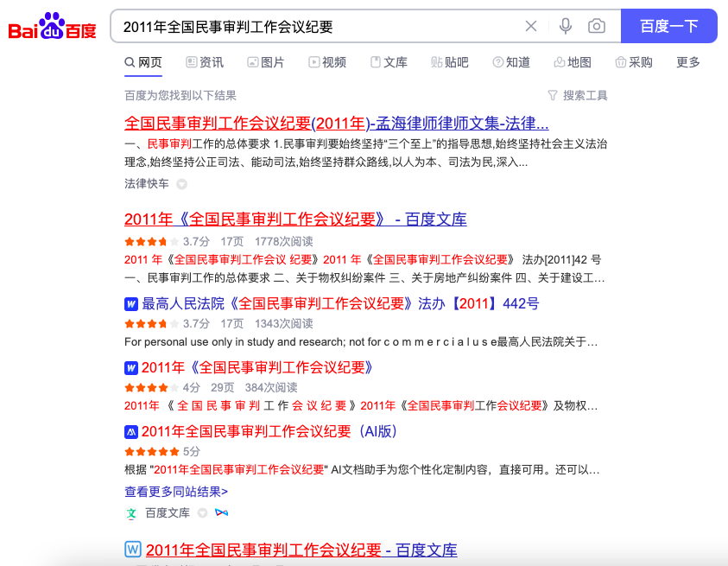Clear the search box with the X icon
Screen dimensions: 728x566
tap(531, 26)
